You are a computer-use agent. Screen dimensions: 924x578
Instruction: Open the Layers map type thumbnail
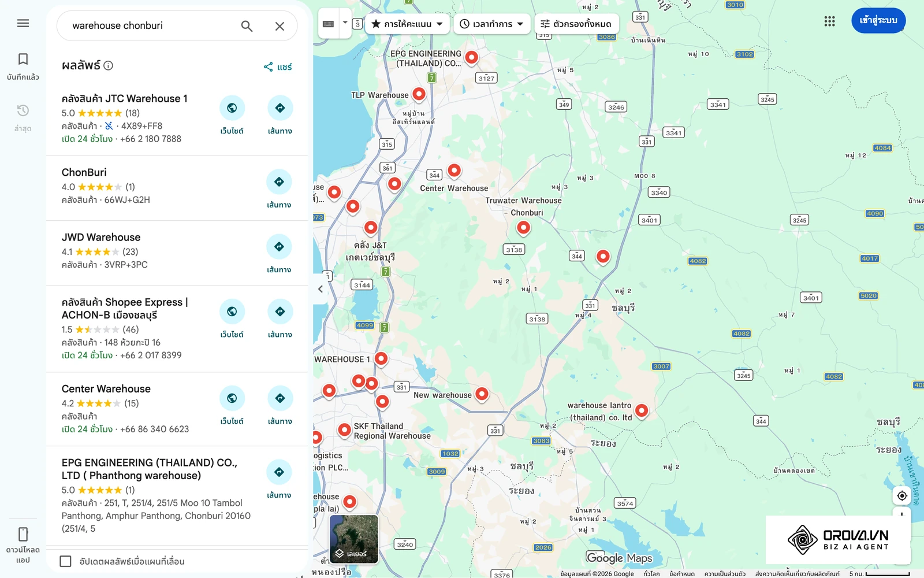pyautogui.click(x=354, y=539)
